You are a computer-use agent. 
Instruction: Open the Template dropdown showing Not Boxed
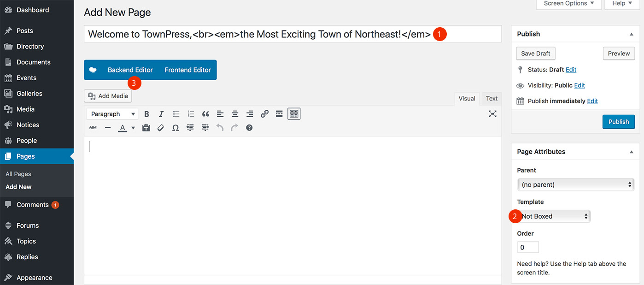coord(554,216)
